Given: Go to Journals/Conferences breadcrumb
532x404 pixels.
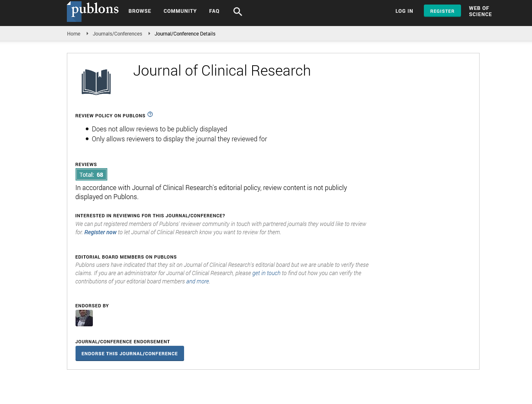Looking at the screenshot, I should [x=117, y=34].
